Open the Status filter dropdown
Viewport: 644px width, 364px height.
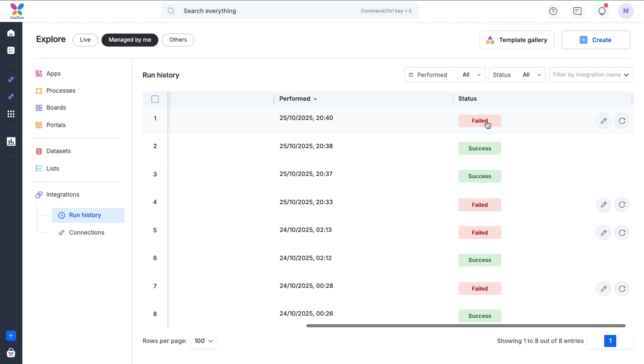(x=517, y=75)
